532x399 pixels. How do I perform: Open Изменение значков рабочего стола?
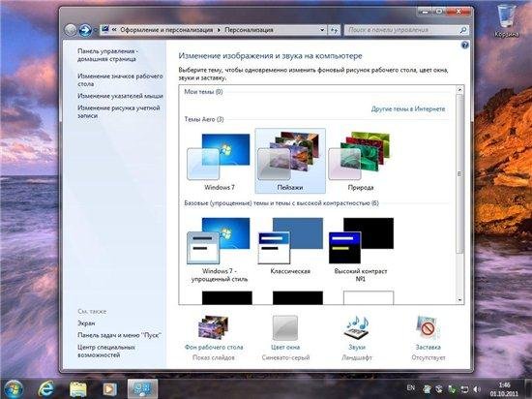[120, 79]
